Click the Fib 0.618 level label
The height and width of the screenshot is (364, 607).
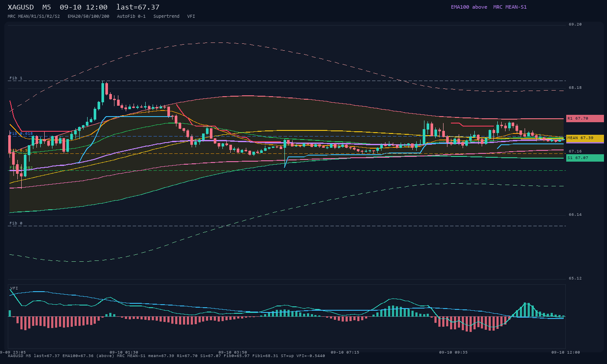(21, 134)
